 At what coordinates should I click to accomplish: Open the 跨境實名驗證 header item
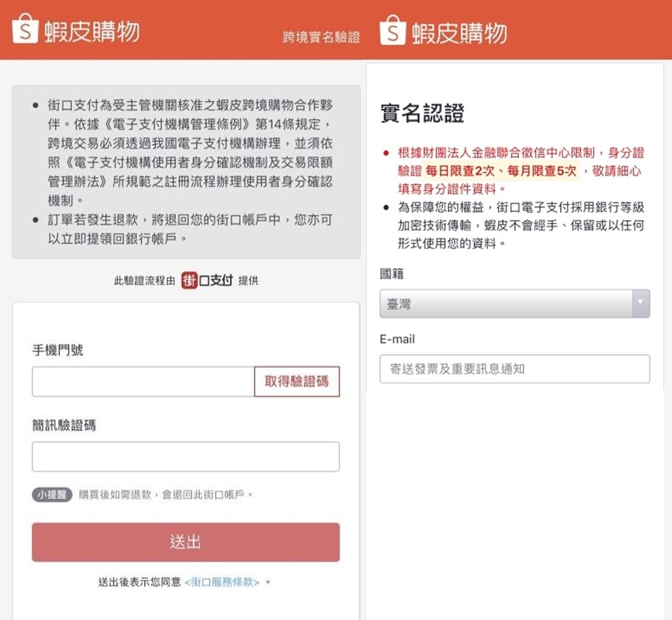point(321,37)
